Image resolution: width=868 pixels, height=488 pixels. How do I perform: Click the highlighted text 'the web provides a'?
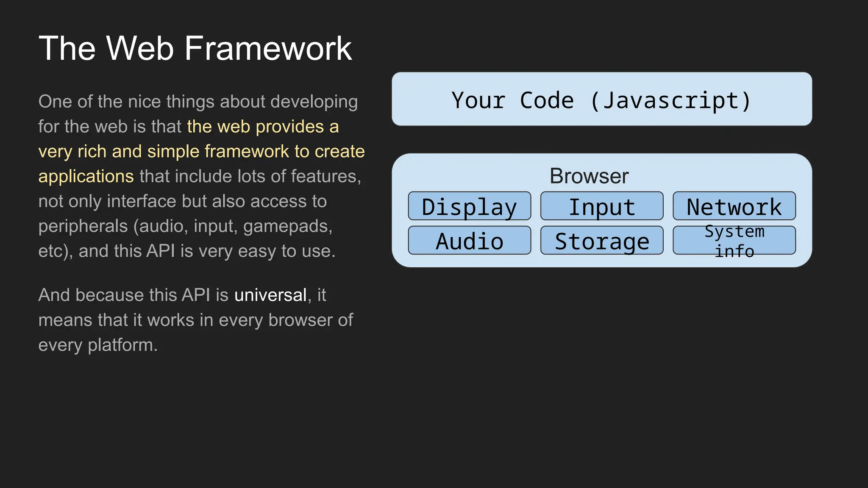(263, 127)
